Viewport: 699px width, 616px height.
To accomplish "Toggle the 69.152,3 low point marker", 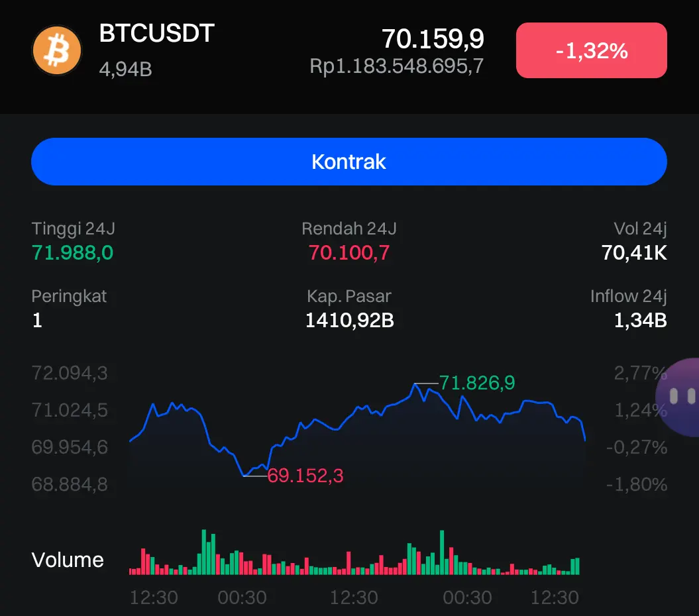I will (x=304, y=475).
